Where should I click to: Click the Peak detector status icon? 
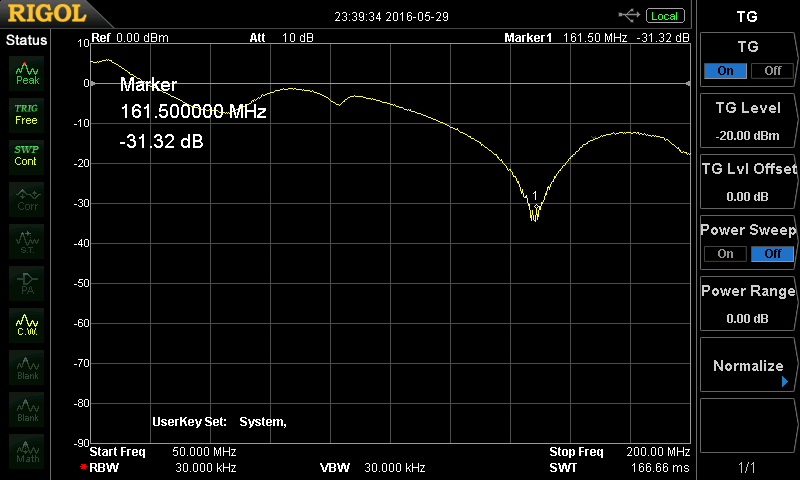(x=27, y=71)
